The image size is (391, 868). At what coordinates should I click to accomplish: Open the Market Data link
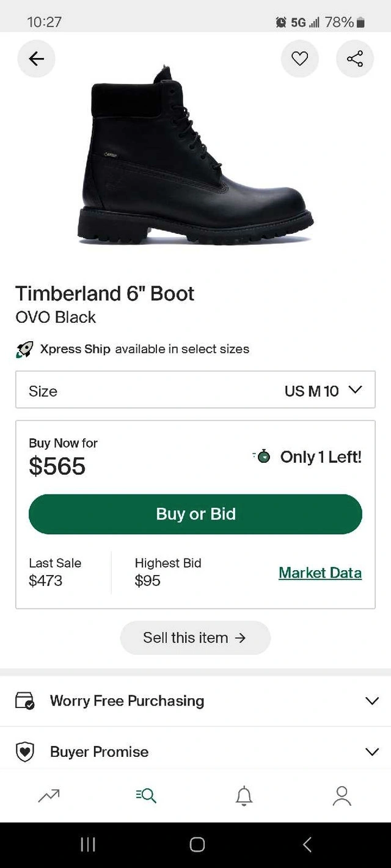[x=320, y=573]
